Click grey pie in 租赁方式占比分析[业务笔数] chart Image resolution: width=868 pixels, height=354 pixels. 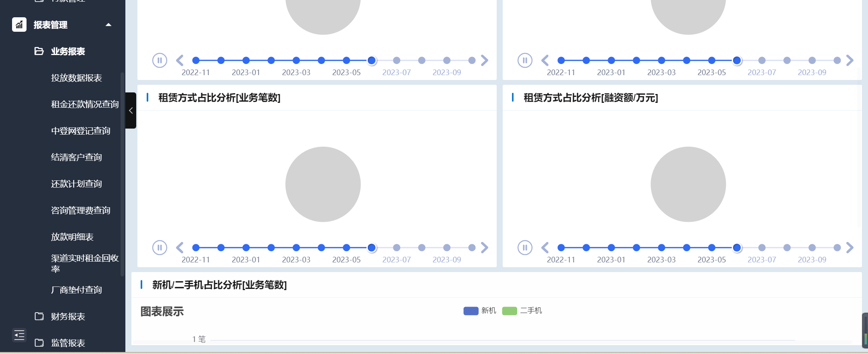(323, 184)
